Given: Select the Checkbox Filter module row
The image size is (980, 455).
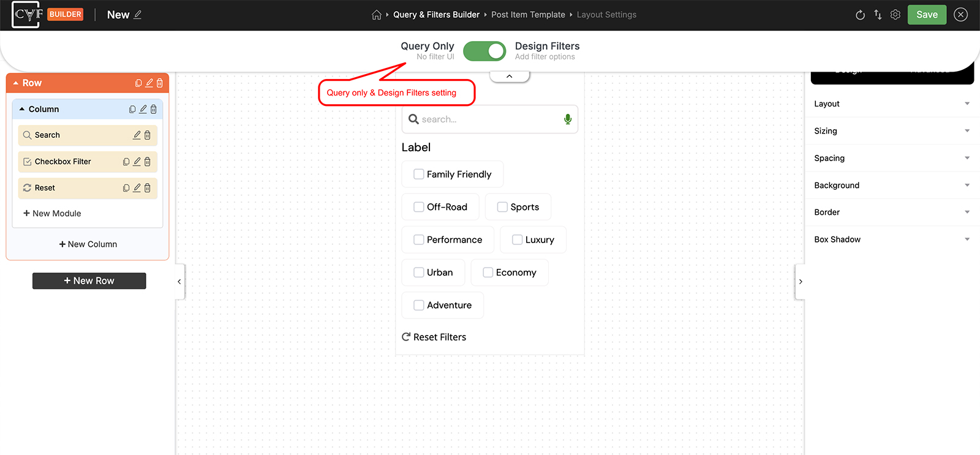Looking at the screenshot, I should pyautogui.click(x=88, y=162).
